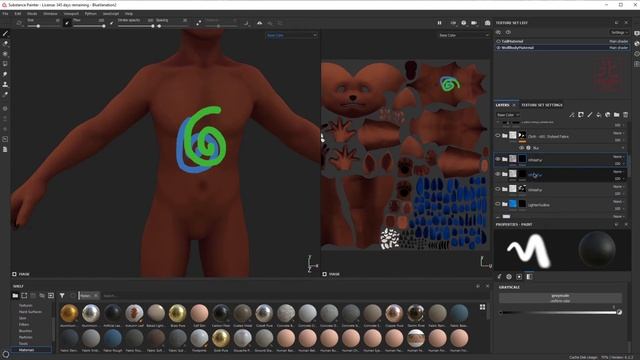Viewport: 640px width, 360px height.
Task: Click the add mask icon in Layers toolbar
Action: pos(581,115)
